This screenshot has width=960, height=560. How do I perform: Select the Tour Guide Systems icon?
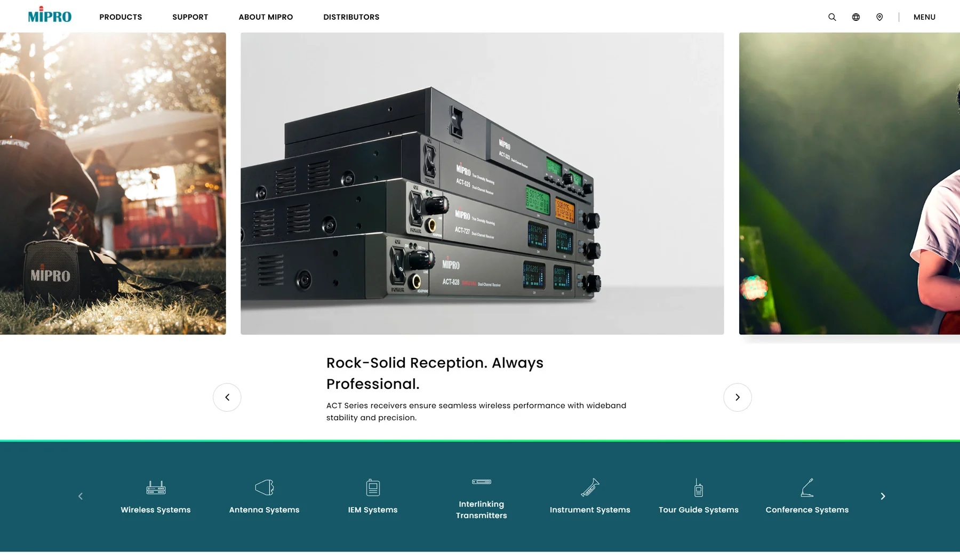click(x=699, y=487)
